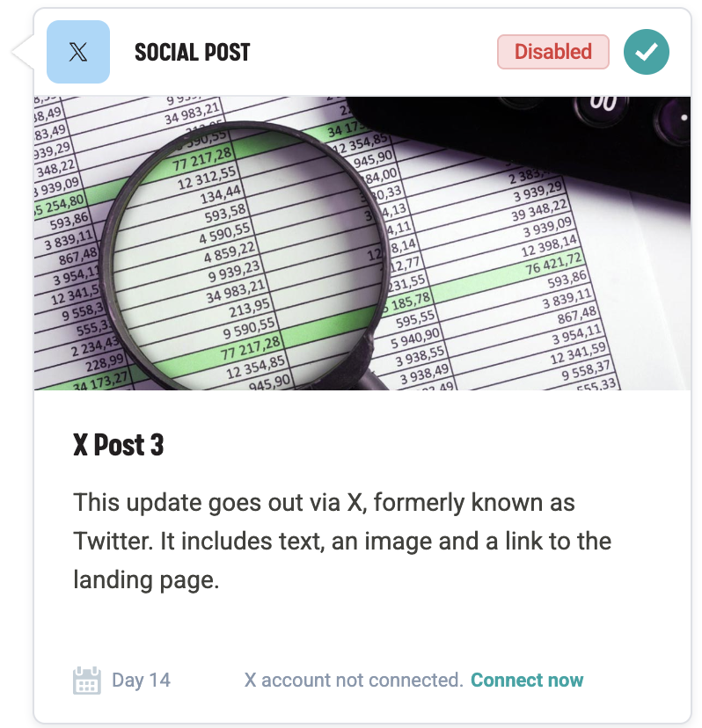
Task: Click the Day 14 schedule label
Action: click(141, 681)
